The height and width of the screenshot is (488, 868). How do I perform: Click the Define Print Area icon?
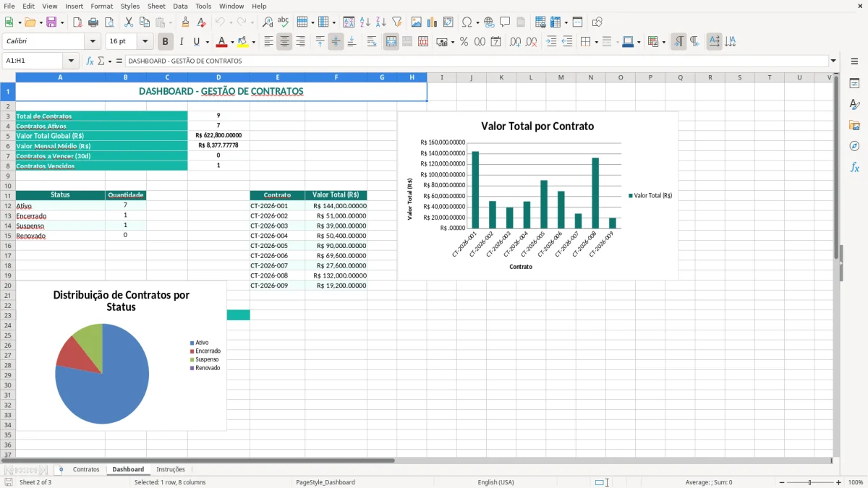540,22
